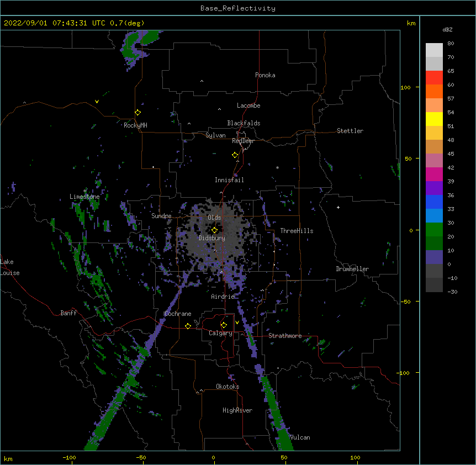Click the Innisfail city label

tap(229, 180)
